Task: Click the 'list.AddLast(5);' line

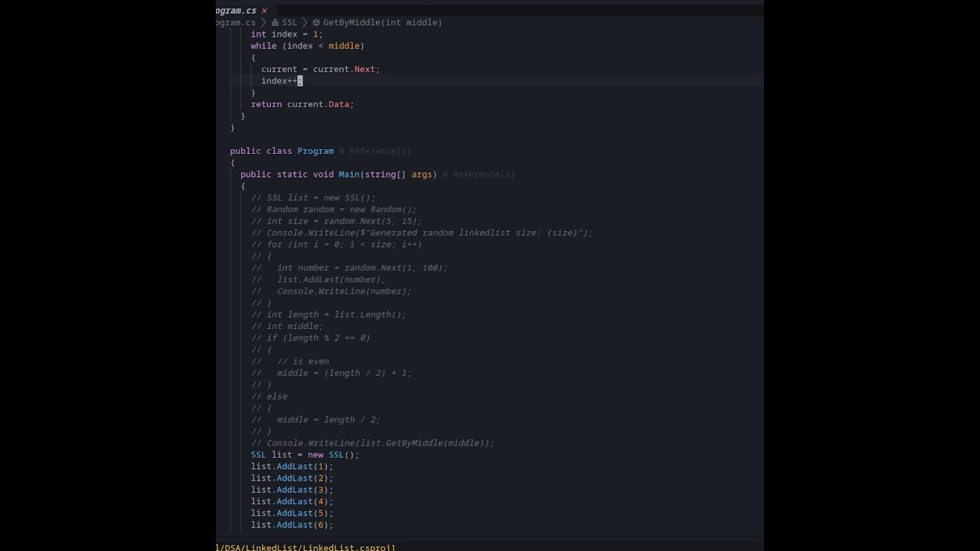Action: coord(292,513)
